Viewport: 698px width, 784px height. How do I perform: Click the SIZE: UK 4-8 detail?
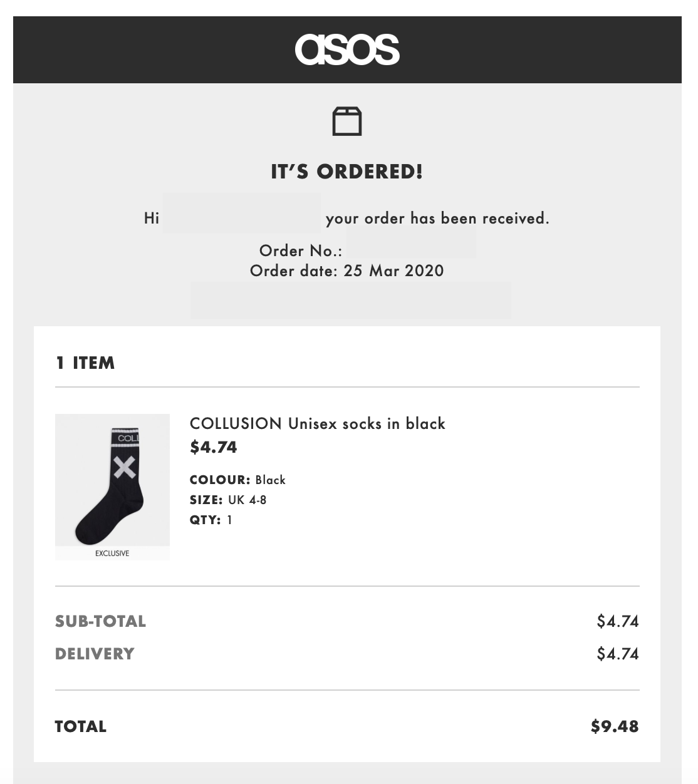point(228,500)
